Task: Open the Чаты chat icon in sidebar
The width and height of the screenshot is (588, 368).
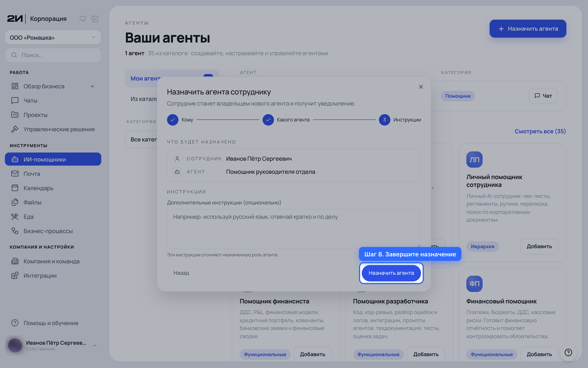Action: [15, 101]
